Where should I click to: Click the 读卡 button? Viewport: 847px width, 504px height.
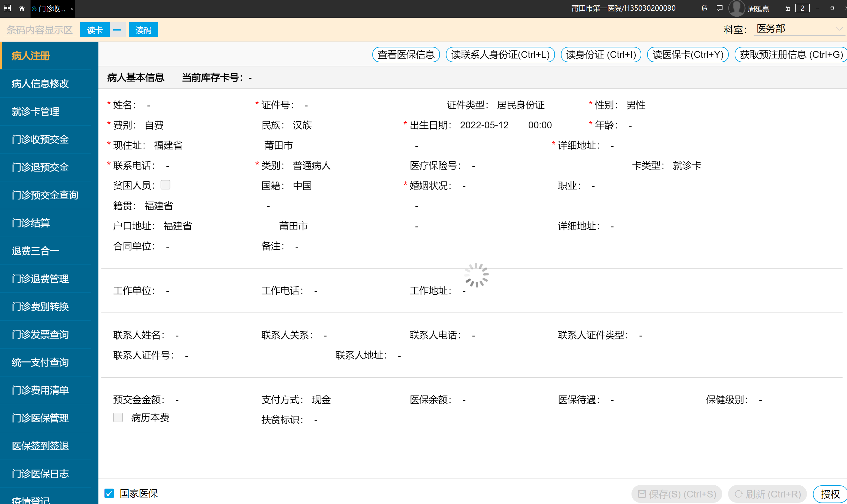point(95,30)
